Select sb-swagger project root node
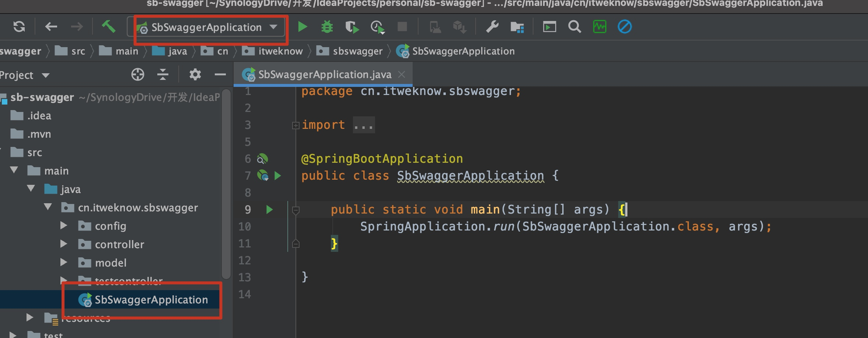This screenshot has width=868, height=338. click(x=111, y=97)
